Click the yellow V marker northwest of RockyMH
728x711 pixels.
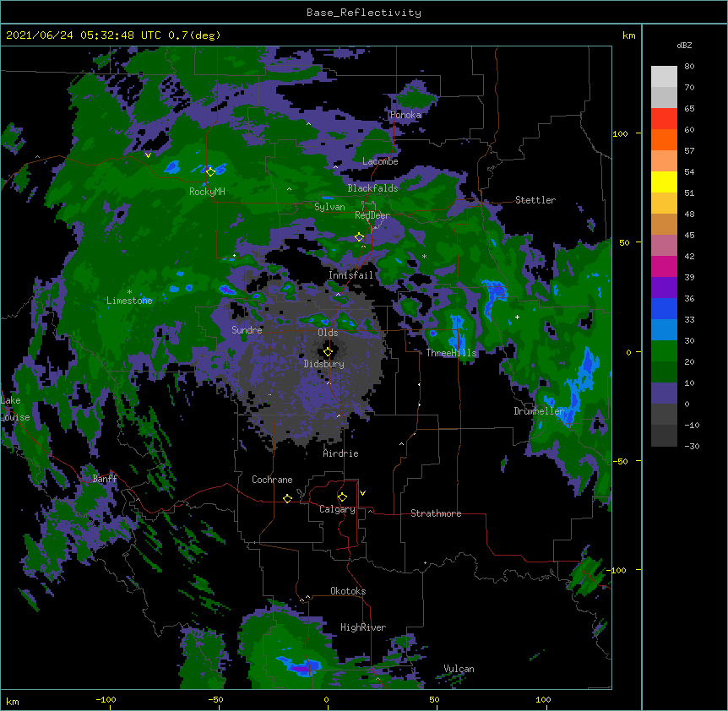[148, 155]
